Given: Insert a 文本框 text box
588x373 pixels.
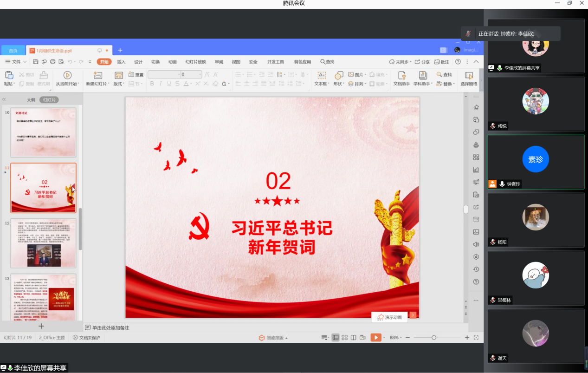Looking at the screenshot, I should coord(321,75).
